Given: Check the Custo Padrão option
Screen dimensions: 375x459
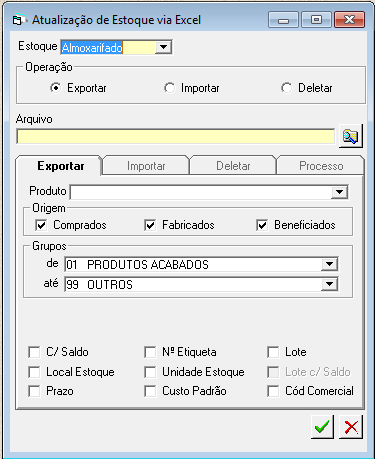Looking at the screenshot, I should [x=150, y=391].
